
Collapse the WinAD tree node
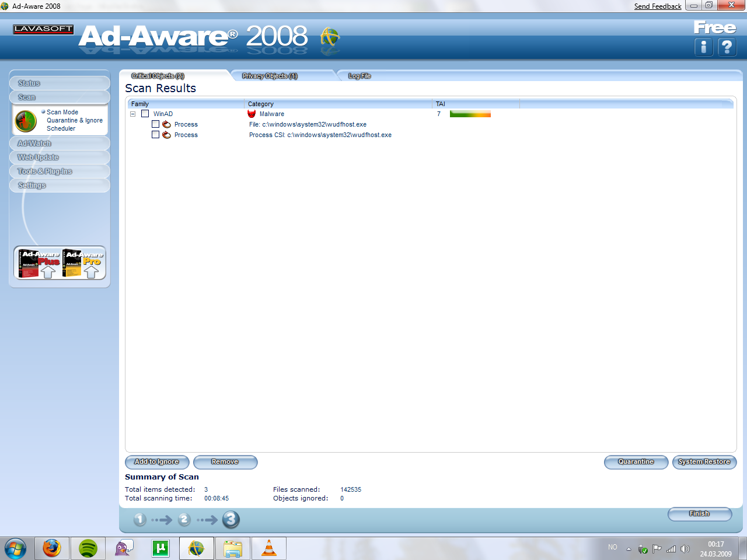click(133, 114)
